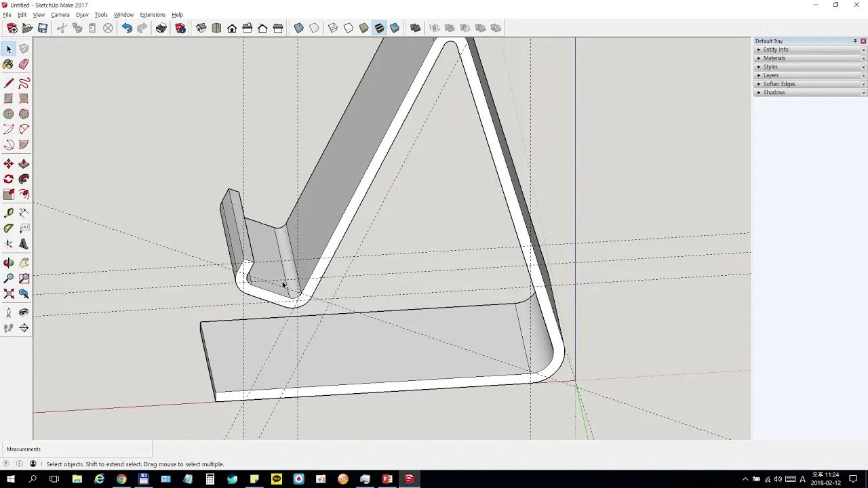Image resolution: width=868 pixels, height=488 pixels.
Task: Open Chrome from the taskbar
Action: click(121, 479)
